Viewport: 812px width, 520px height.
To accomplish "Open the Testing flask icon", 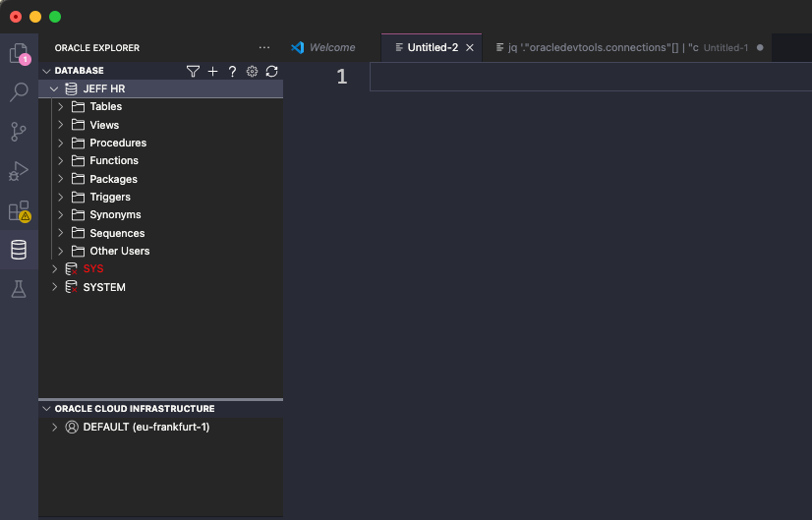I will point(19,289).
